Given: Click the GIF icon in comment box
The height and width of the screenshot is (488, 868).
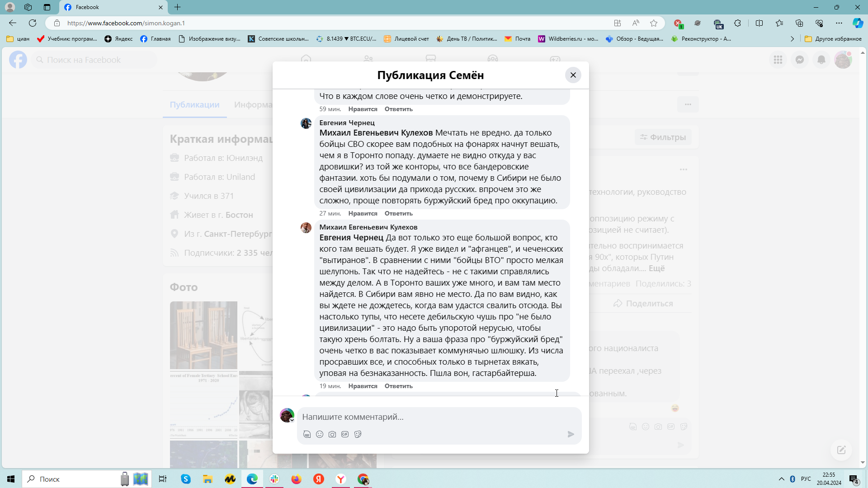Looking at the screenshot, I should (x=345, y=434).
